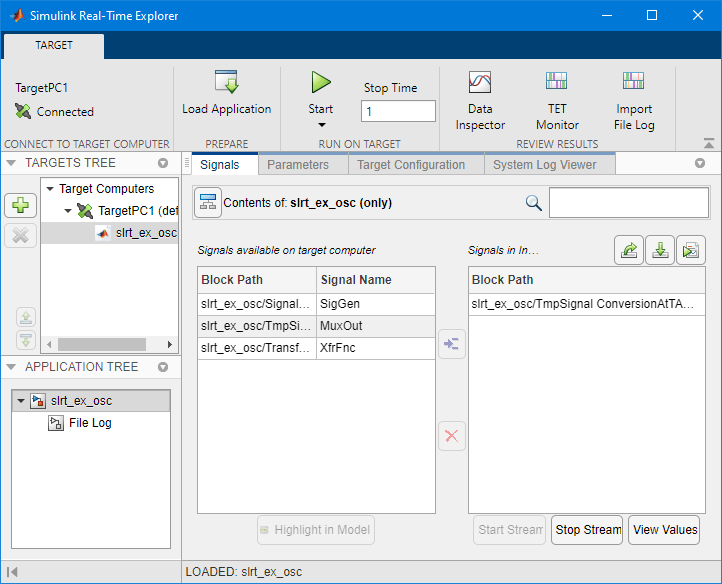
Task: Click the Stop Time input field
Action: 398,111
